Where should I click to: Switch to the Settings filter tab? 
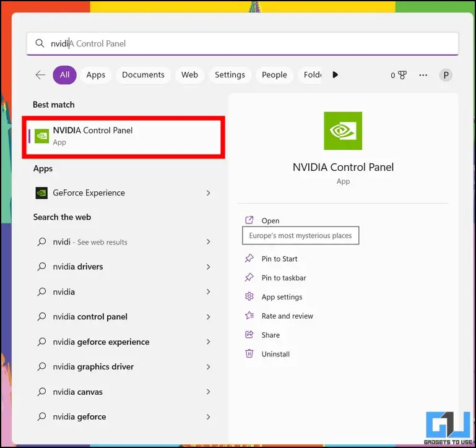[230, 75]
